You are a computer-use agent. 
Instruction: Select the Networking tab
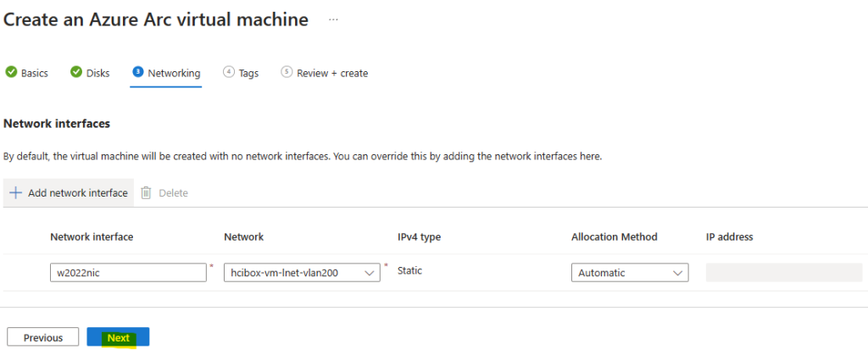click(x=166, y=73)
